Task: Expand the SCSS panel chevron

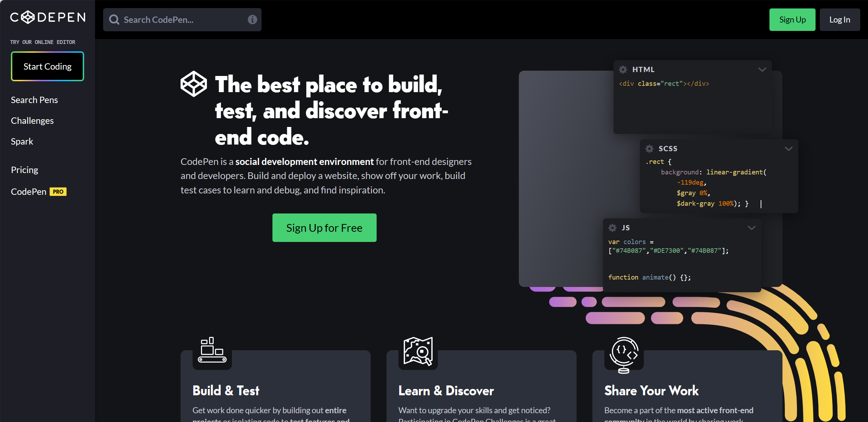Action: 788,149
